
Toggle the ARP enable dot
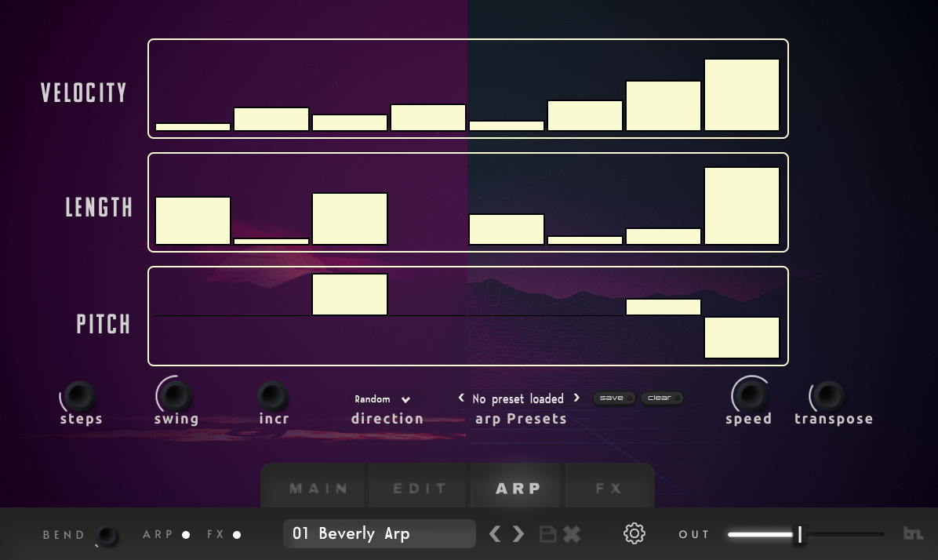pyautogui.click(x=186, y=535)
